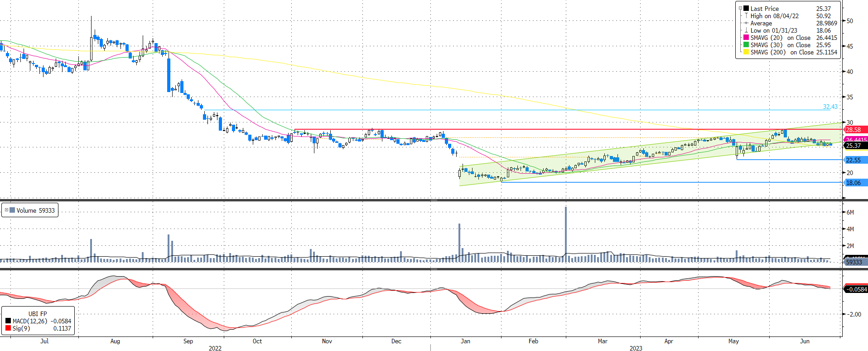The image size is (868, 351).
Task: Click the black Last Price color swatch
Action: pos(746,8)
